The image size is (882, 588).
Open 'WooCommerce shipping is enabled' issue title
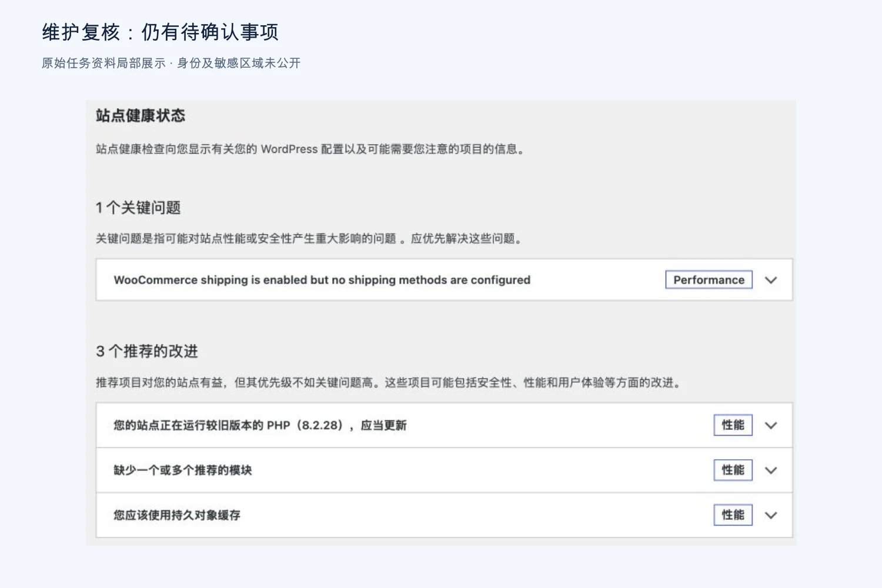[x=322, y=280]
